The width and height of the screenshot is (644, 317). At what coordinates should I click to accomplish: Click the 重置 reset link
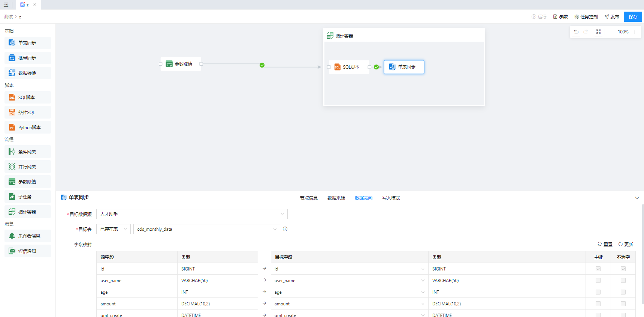click(x=605, y=244)
